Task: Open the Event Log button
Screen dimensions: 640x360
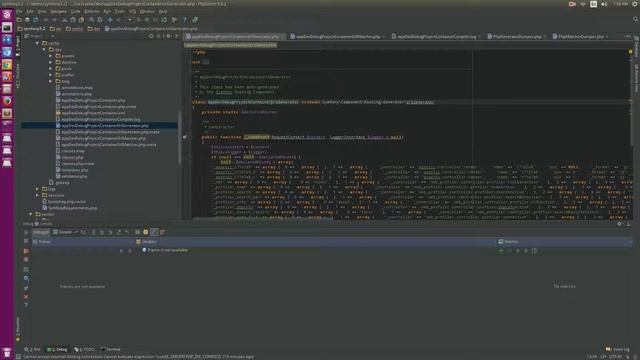Action: click(x=618, y=349)
